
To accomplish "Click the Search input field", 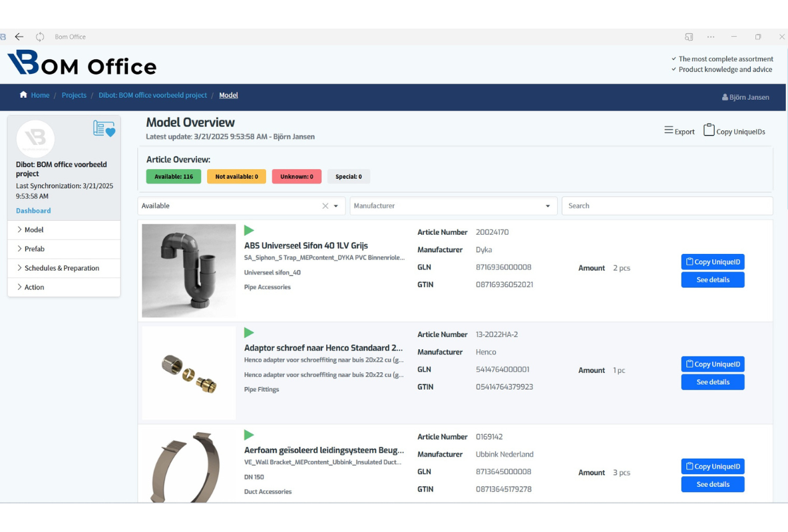I will (x=667, y=206).
